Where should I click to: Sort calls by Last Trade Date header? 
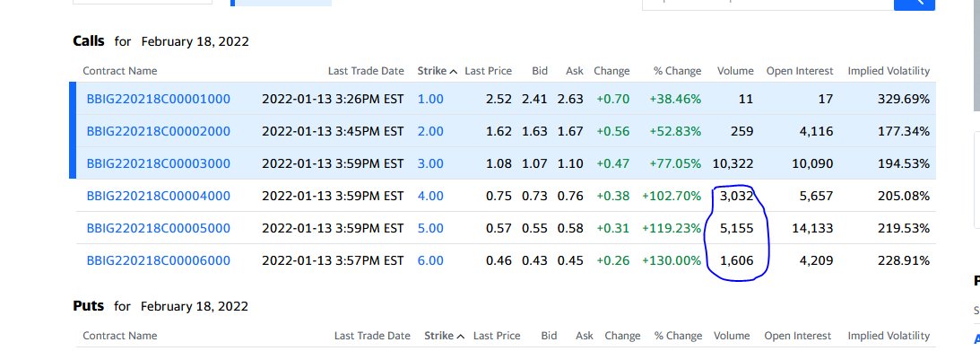tap(366, 71)
